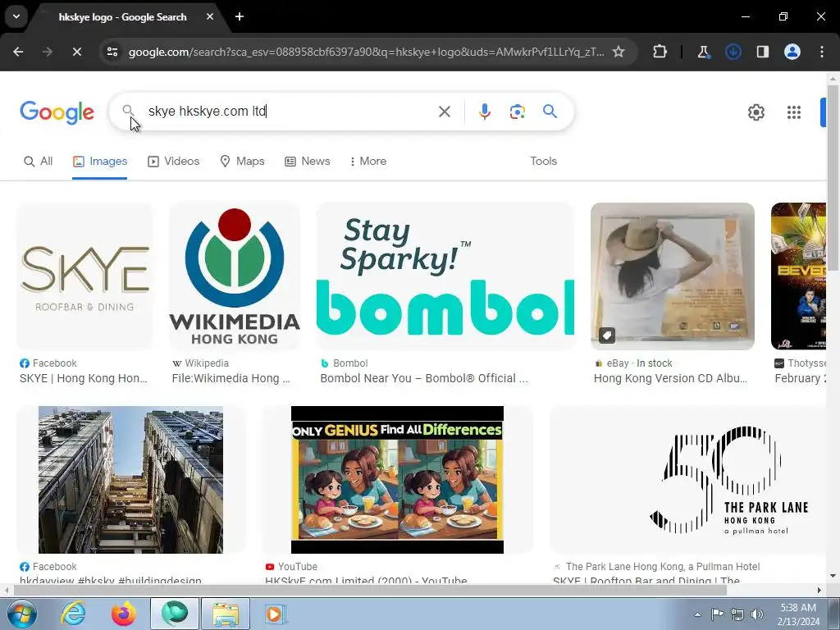
Task: Switch to All results tab
Action: (38, 162)
